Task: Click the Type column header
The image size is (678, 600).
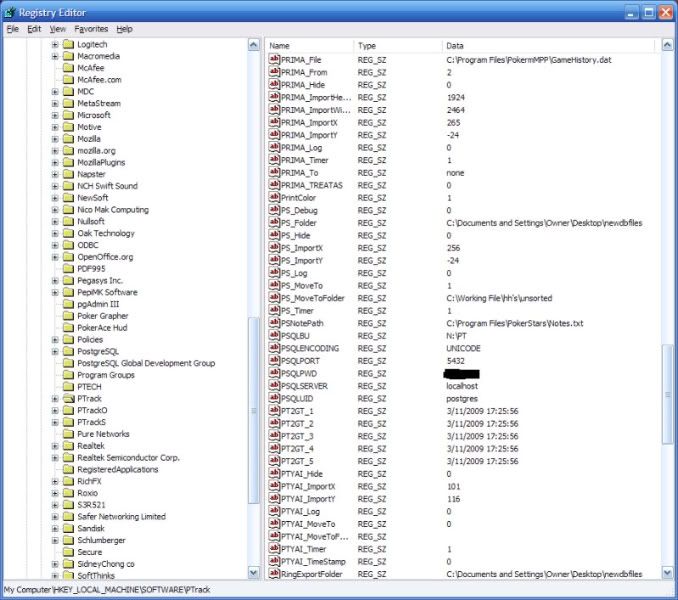Action: coord(396,46)
